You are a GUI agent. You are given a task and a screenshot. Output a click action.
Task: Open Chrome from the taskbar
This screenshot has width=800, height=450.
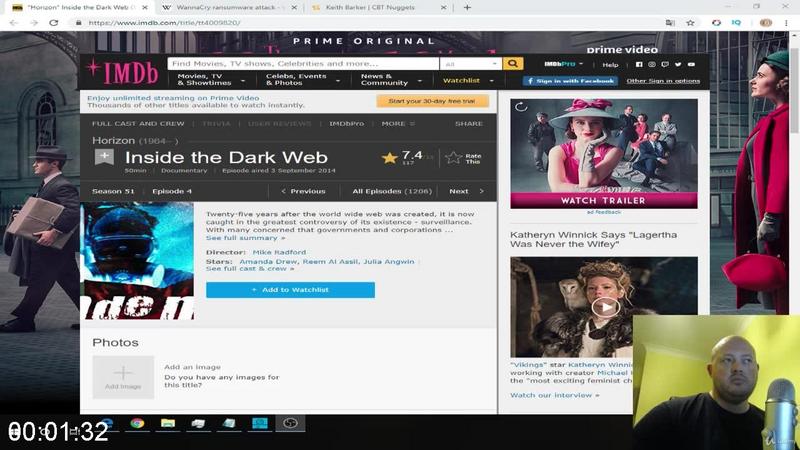click(137, 423)
